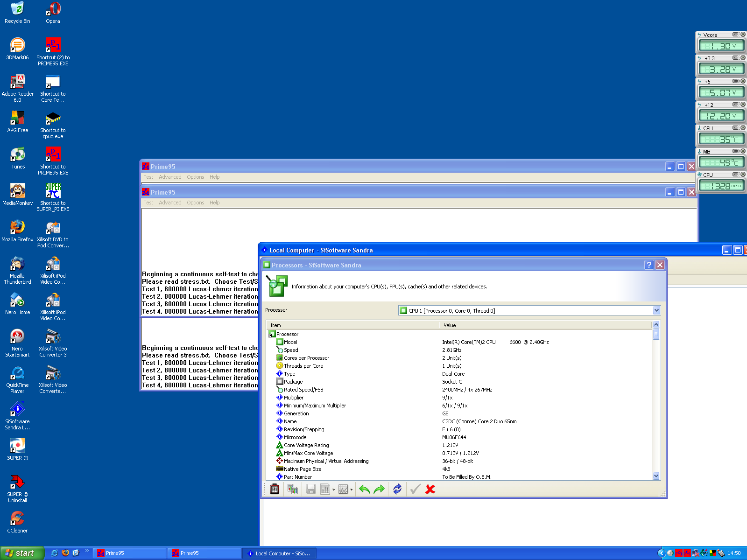Click the Vcore monitor settings icon
This screenshot has width=747, height=560.
[x=736, y=35]
